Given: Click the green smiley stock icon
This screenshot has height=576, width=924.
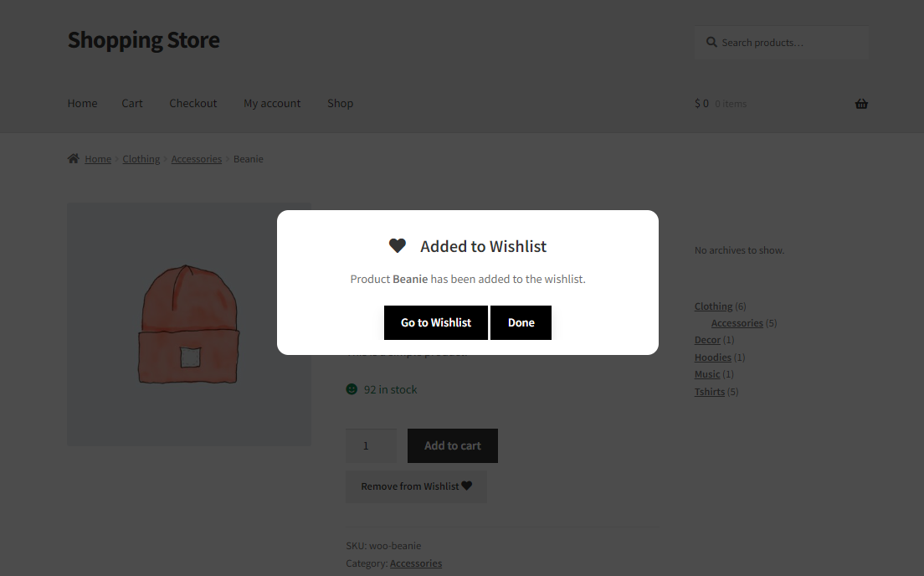Looking at the screenshot, I should tap(352, 389).
